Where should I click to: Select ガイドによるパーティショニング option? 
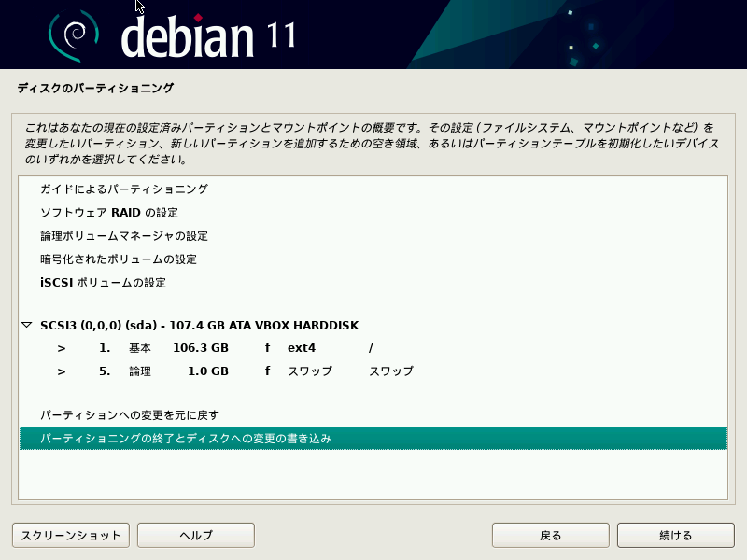tap(373, 189)
